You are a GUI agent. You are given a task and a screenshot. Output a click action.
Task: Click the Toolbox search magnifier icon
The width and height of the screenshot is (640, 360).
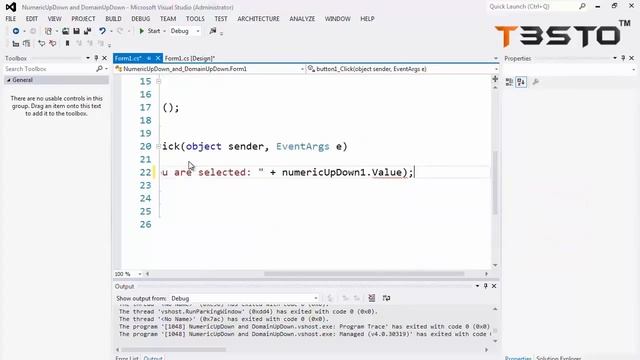point(99,69)
